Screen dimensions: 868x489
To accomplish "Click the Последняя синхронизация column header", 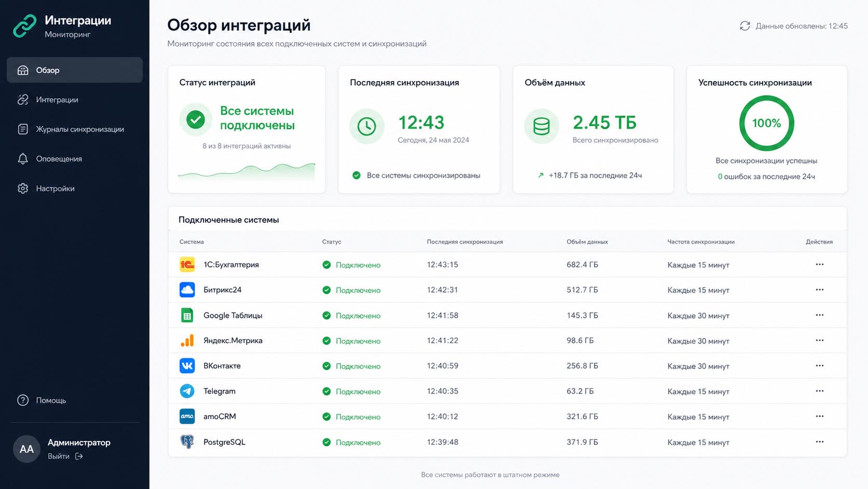I will [465, 242].
